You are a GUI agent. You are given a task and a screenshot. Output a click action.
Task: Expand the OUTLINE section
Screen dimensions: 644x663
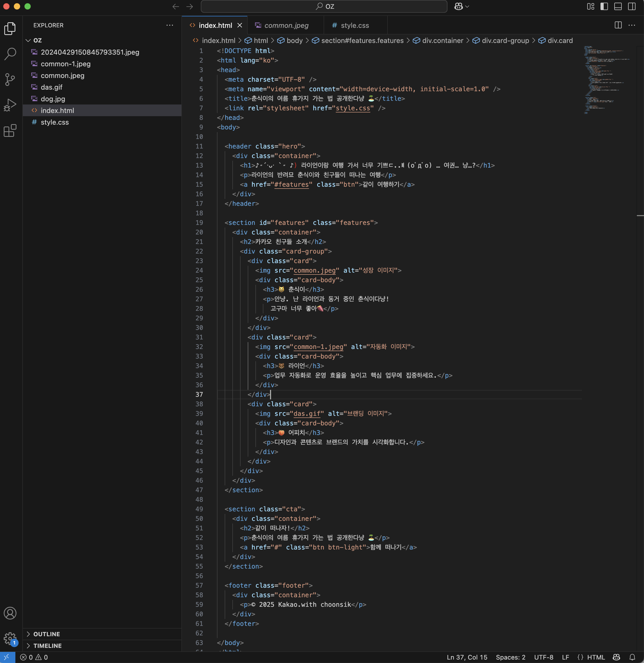coord(47,634)
